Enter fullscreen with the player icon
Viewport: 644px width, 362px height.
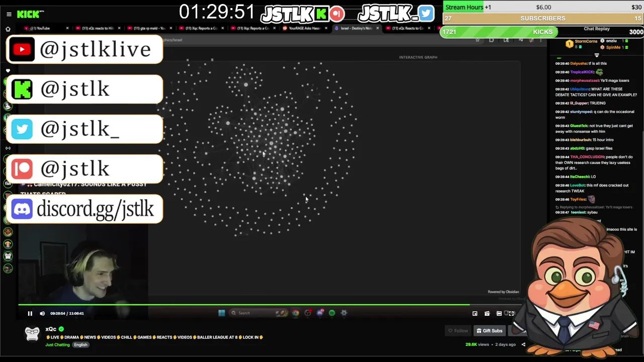tap(511, 313)
